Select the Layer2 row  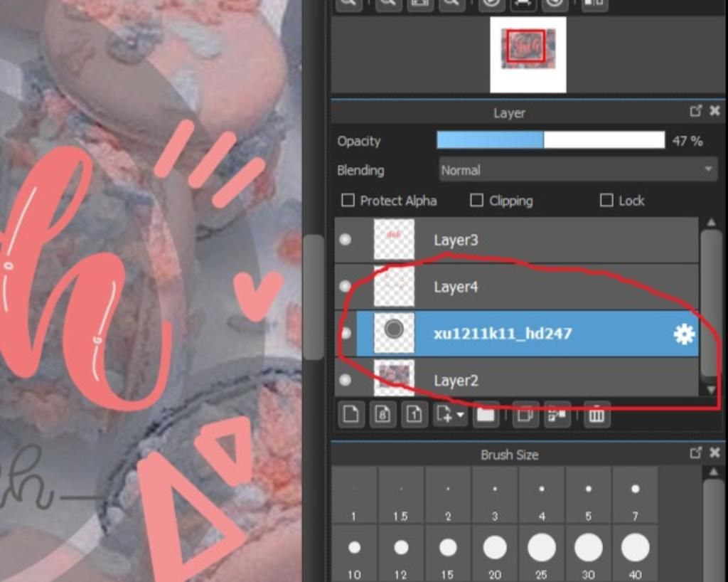coord(516,378)
